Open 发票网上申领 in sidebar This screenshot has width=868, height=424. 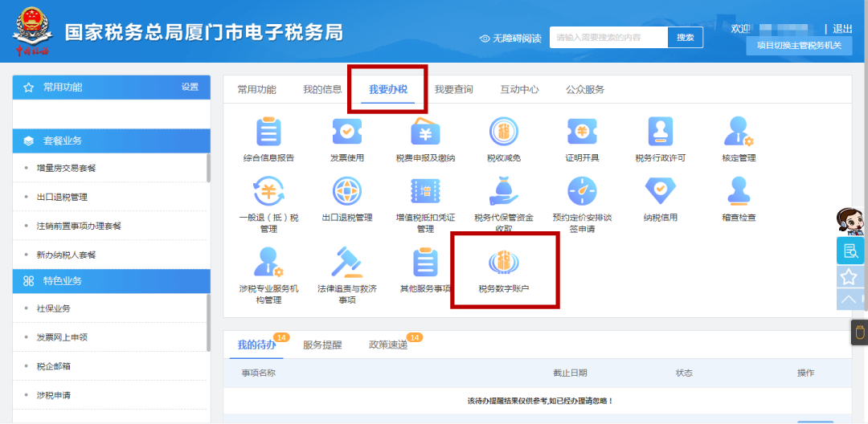click(61, 337)
